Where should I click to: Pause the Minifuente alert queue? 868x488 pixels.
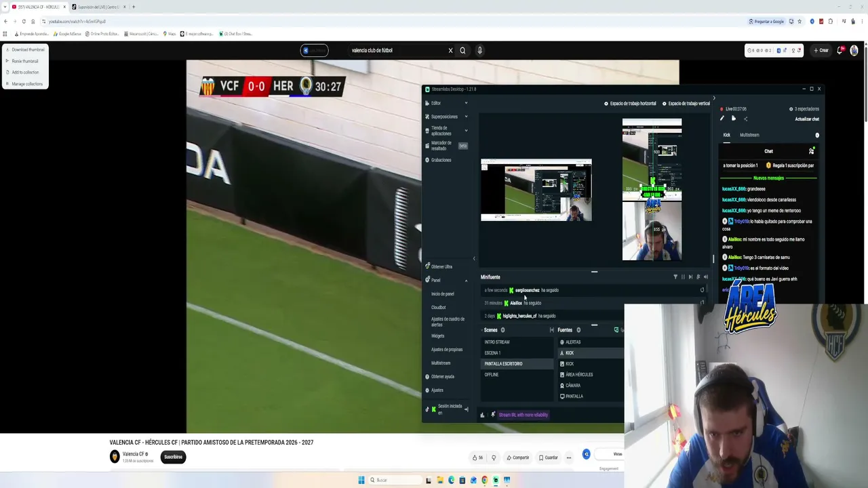click(x=683, y=277)
